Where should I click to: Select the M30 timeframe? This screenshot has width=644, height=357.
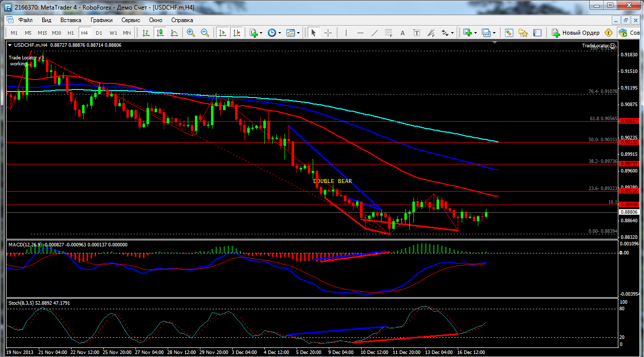point(56,33)
